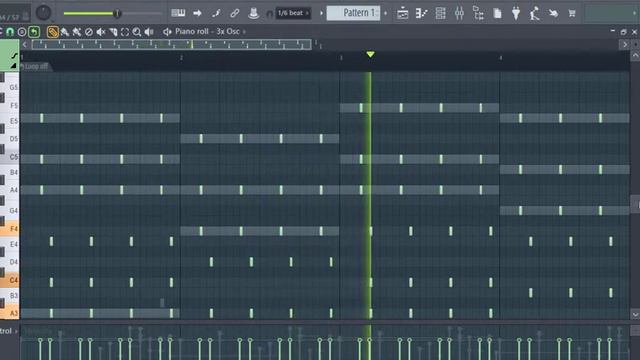Toggle the step editing footprint icon
Image resolution: width=640 pixels, height=360 pixels.
point(216,13)
